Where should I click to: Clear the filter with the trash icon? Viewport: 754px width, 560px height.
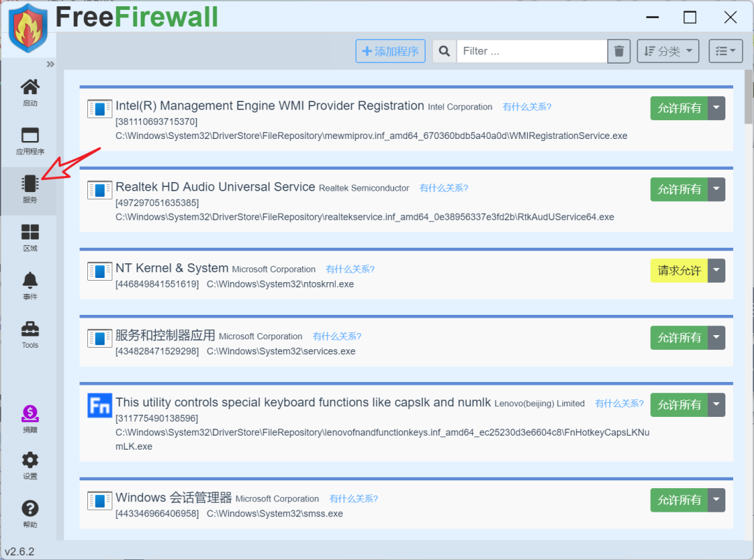point(619,51)
